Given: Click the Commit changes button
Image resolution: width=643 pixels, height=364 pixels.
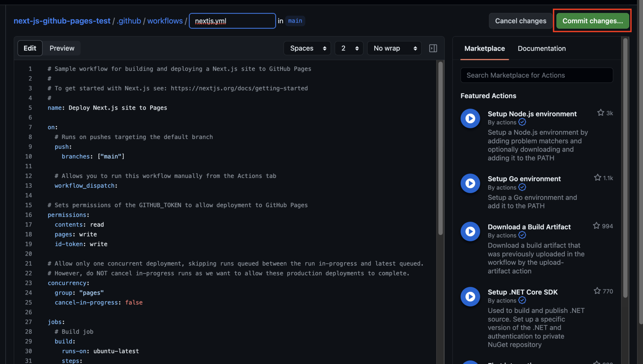Looking at the screenshot, I should click(x=592, y=21).
